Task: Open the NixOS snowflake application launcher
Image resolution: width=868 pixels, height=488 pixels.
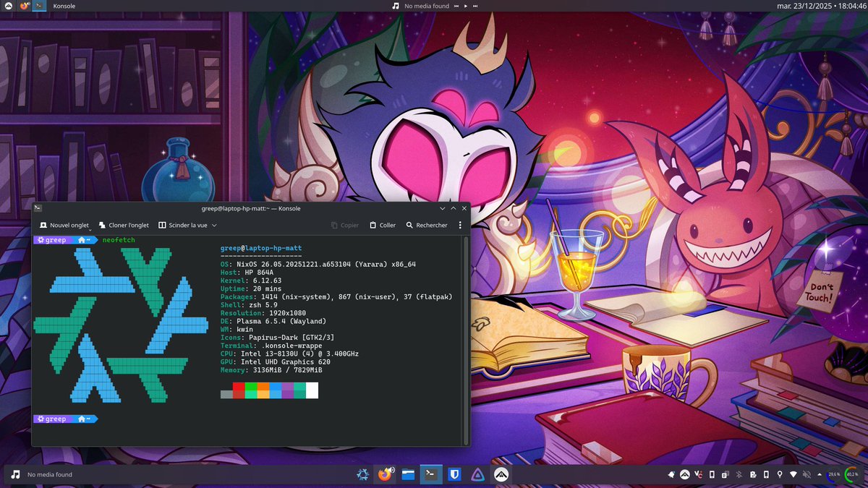Action: [x=362, y=474]
